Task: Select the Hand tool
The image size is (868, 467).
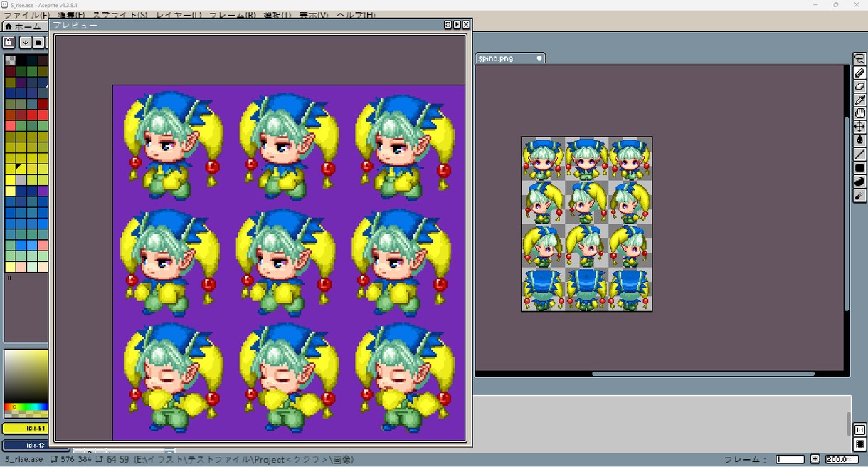Action: (859, 113)
